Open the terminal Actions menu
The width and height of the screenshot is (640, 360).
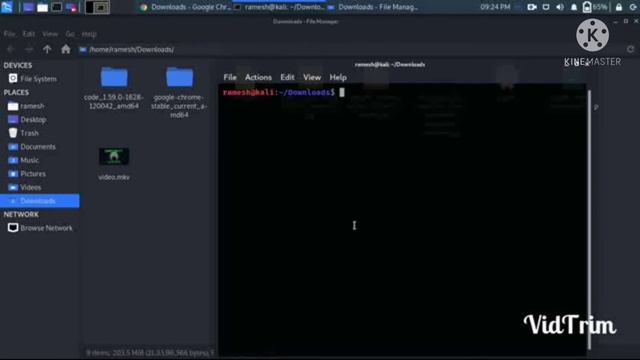258,77
